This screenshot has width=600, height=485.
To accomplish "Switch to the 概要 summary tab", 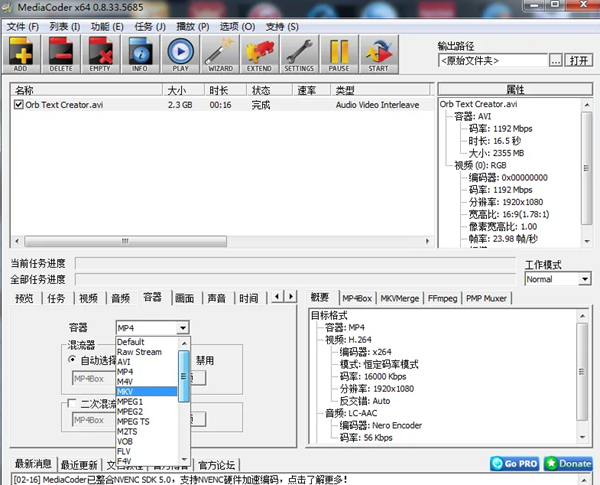I will point(320,297).
